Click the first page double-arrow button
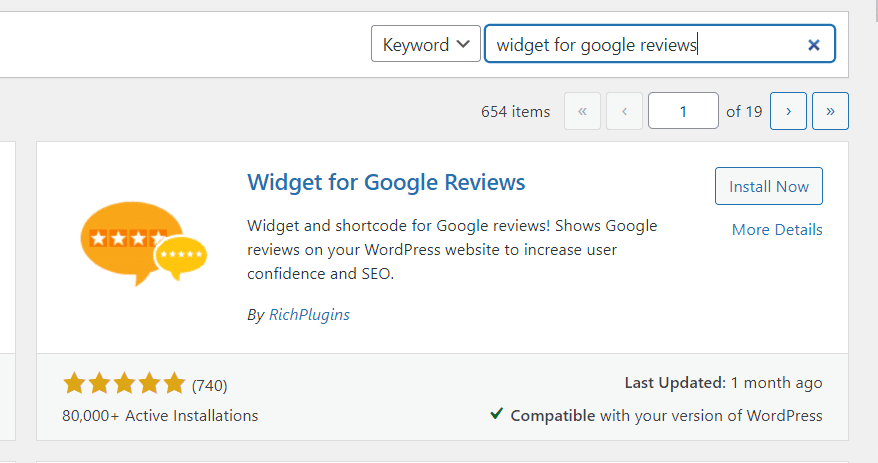This screenshot has width=878, height=463. click(583, 111)
